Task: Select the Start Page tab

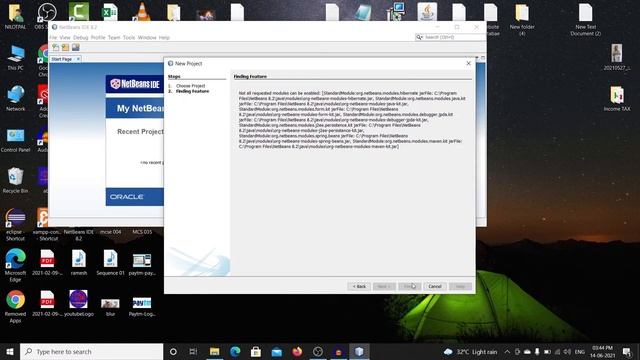Action: pyautogui.click(x=62, y=59)
